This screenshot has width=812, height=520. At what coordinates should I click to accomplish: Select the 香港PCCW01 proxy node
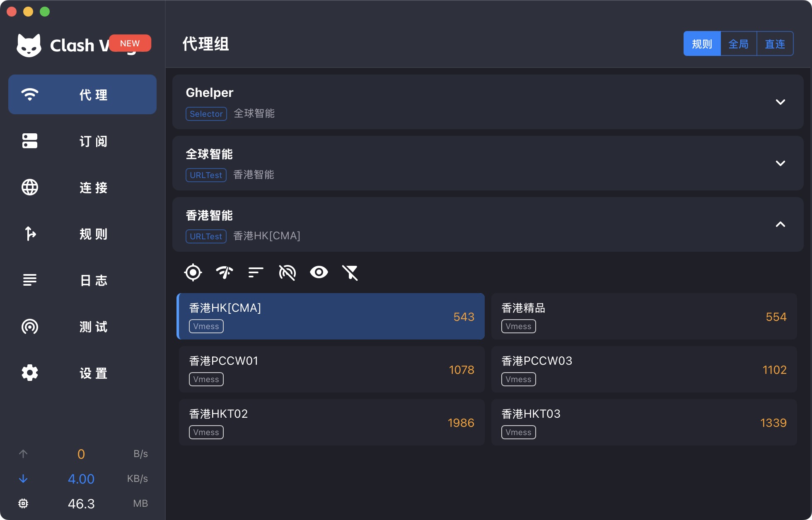click(331, 369)
